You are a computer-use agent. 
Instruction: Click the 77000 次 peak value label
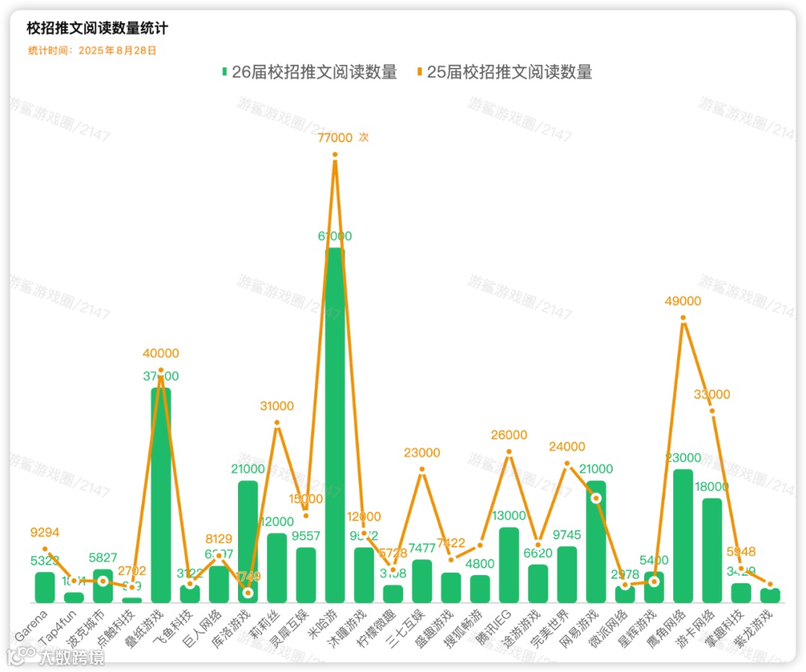(343, 138)
